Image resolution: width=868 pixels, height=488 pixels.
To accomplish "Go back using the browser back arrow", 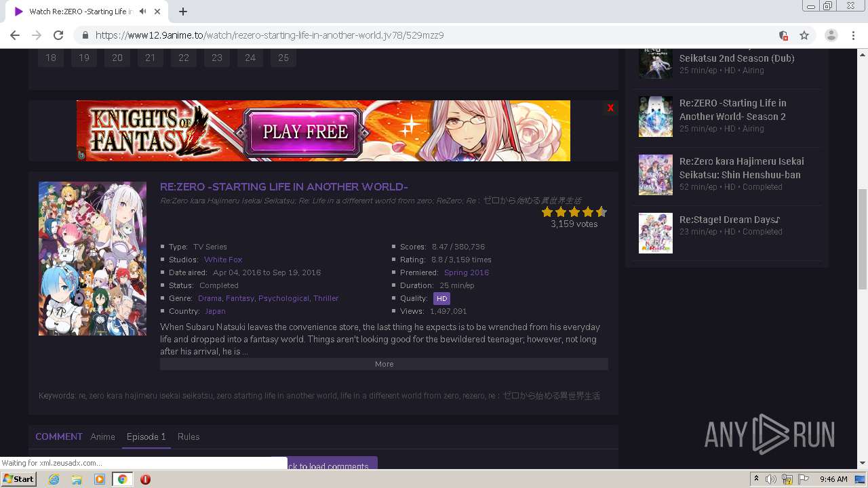I will [x=15, y=35].
